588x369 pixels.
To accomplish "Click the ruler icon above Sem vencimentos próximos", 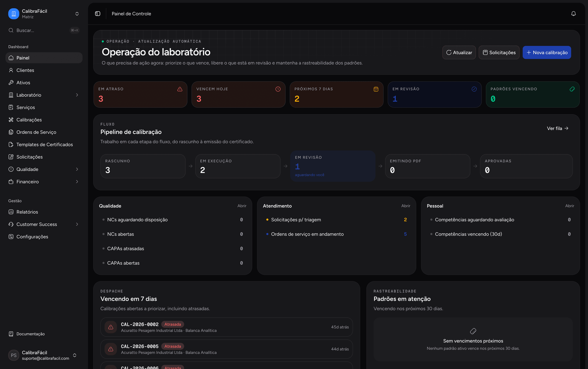I will [x=473, y=331].
